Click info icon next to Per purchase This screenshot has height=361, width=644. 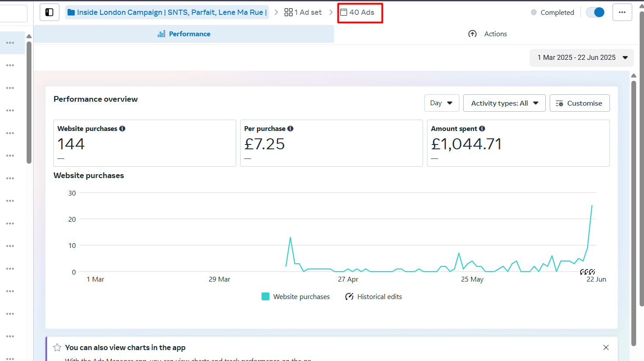tap(290, 128)
